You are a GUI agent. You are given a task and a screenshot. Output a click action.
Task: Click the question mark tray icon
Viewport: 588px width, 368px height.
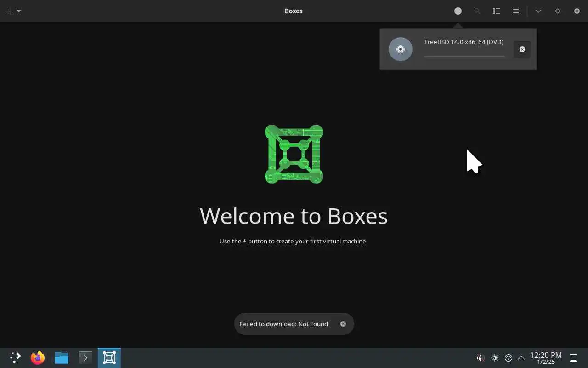pyautogui.click(x=509, y=358)
